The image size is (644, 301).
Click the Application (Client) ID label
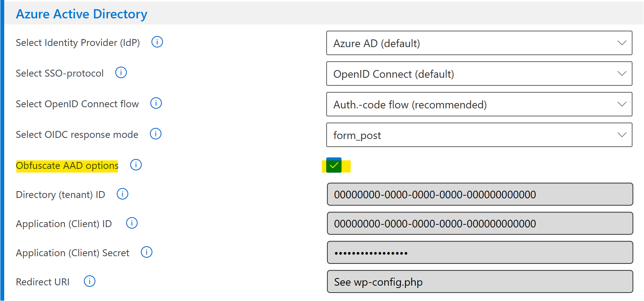pos(64,224)
